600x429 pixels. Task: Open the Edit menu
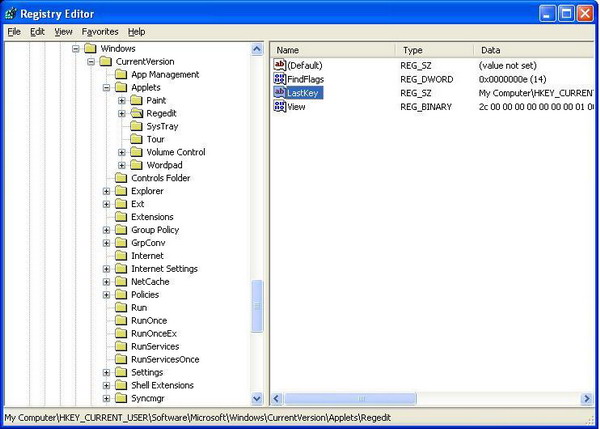pos(37,32)
